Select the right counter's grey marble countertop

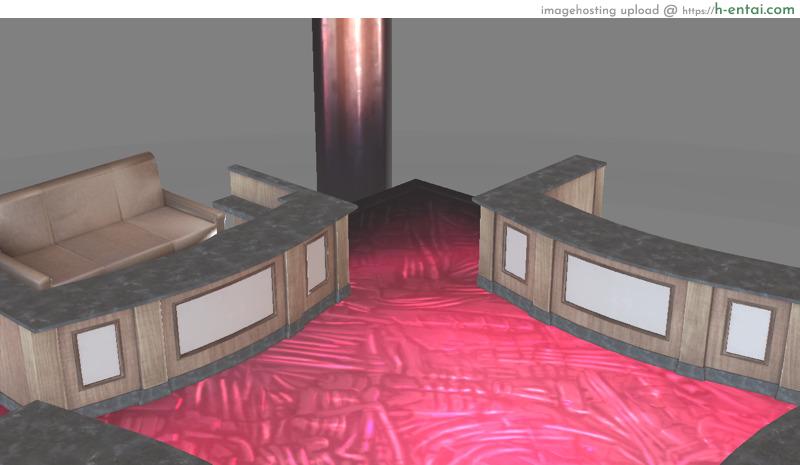click(x=640, y=240)
